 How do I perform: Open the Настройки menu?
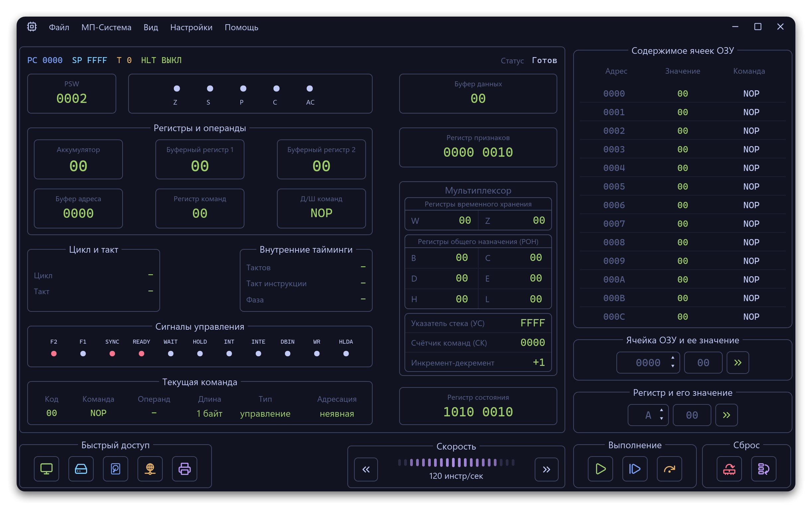pos(192,27)
